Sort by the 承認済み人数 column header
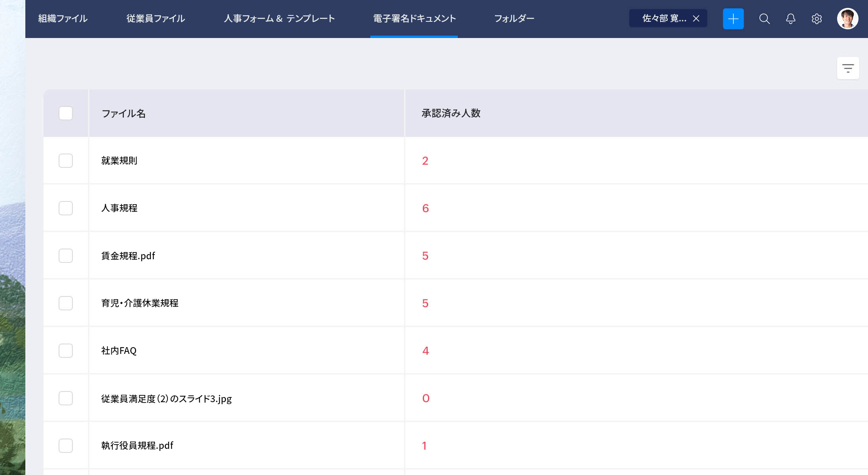The image size is (868, 475). click(x=451, y=114)
